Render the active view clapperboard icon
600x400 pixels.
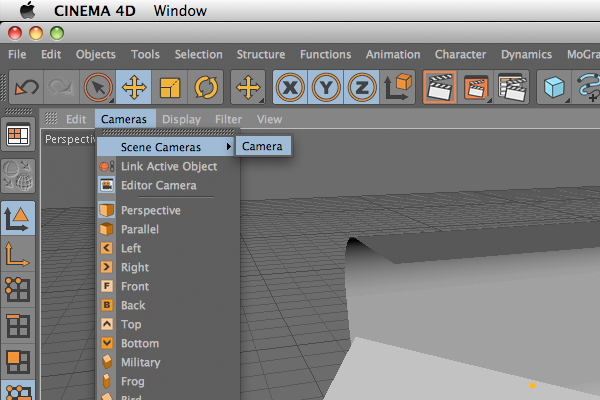pyautogui.click(x=440, y=87)
